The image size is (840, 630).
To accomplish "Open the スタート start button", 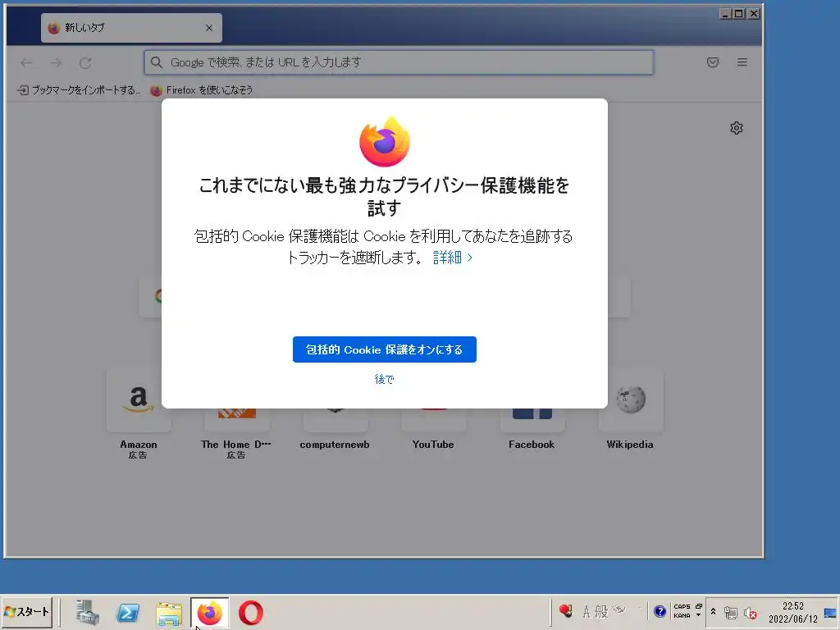I will click(x=26, y=612).
